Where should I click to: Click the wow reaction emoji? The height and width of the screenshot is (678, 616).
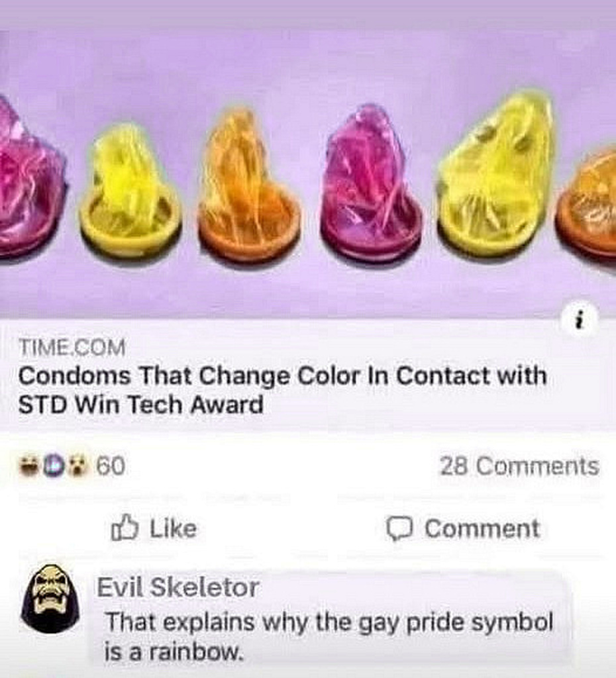click(79, 467)
